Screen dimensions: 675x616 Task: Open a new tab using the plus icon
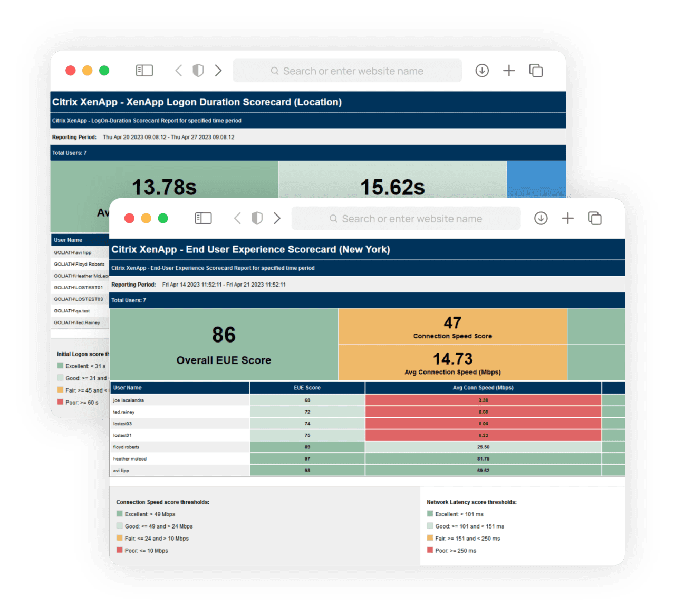pos(567,218)
